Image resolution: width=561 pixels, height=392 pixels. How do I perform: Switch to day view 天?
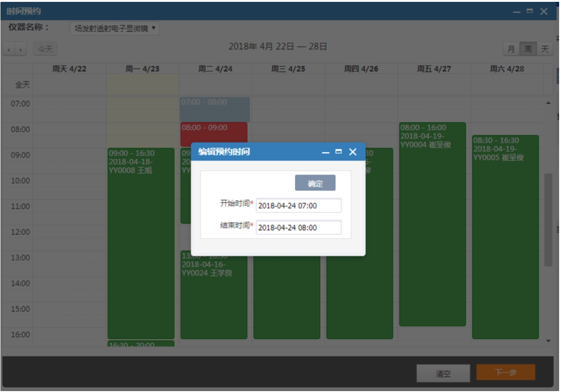pos(545,49)
